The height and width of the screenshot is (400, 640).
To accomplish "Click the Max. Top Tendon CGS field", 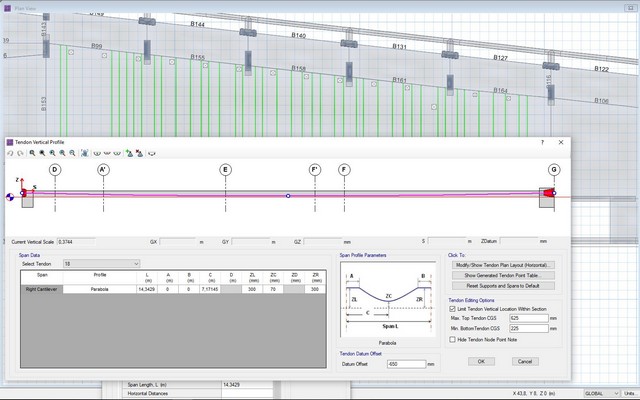I will coord(530,318).
